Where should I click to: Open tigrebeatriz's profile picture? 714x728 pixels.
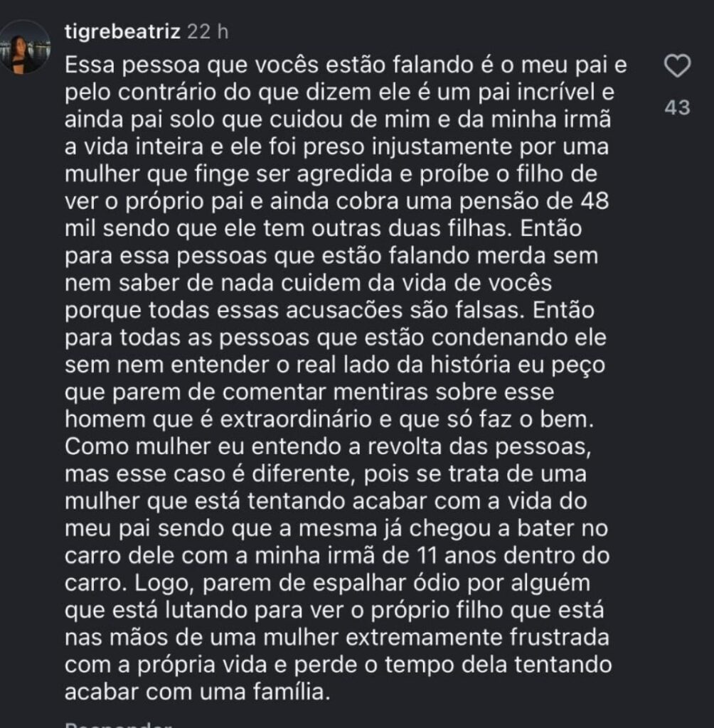click(26, 48)
